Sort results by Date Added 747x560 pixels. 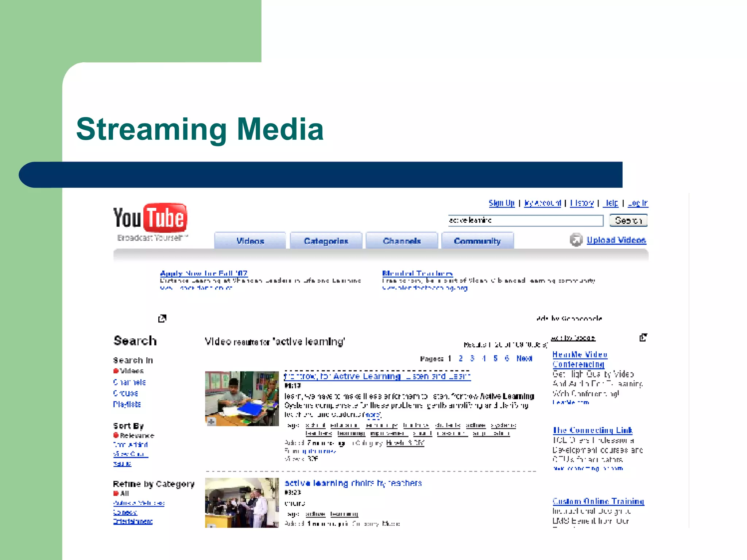coord(131,444)
